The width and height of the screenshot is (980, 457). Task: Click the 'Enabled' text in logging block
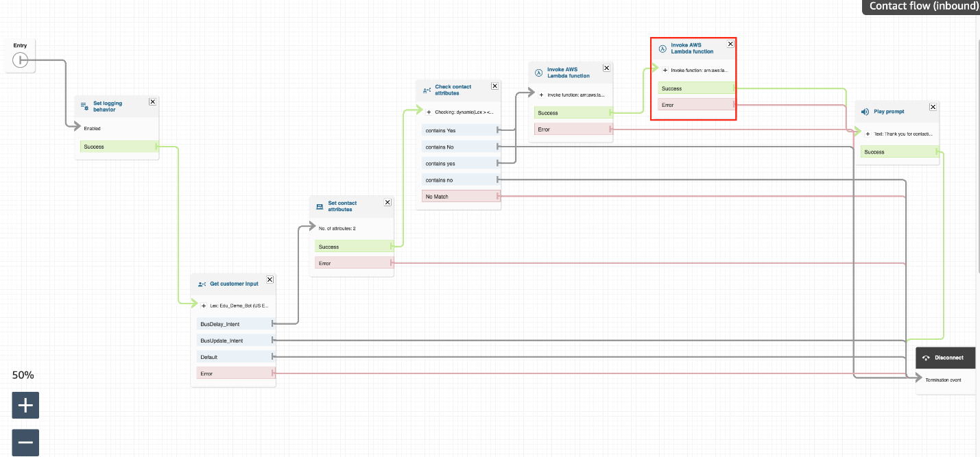click(x=93, y=128)
